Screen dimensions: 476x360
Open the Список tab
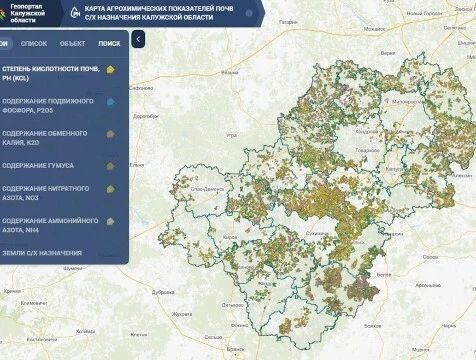(34, 44)
